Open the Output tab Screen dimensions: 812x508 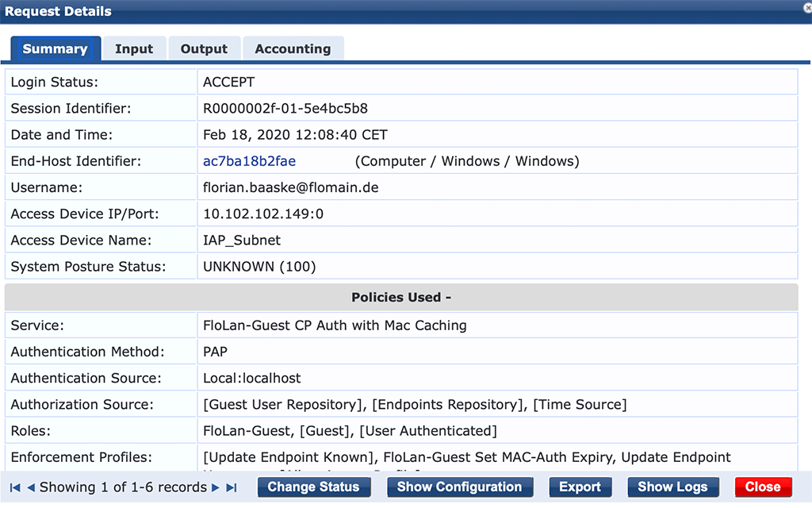coord(204,48)
